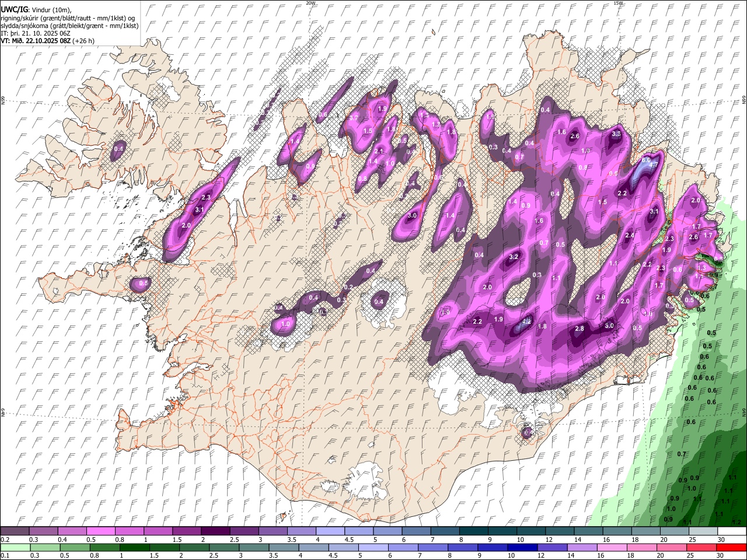Image resolution: width=747 pixels, height=560 pixels.
Task: Select the initial time 'IT: þri. 21. 10. 2025 06Z'
Action: 36,33
